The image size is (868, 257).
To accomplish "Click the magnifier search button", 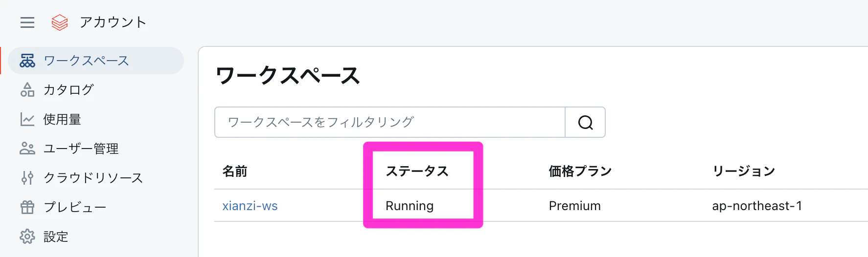I will tap(585, 122).
